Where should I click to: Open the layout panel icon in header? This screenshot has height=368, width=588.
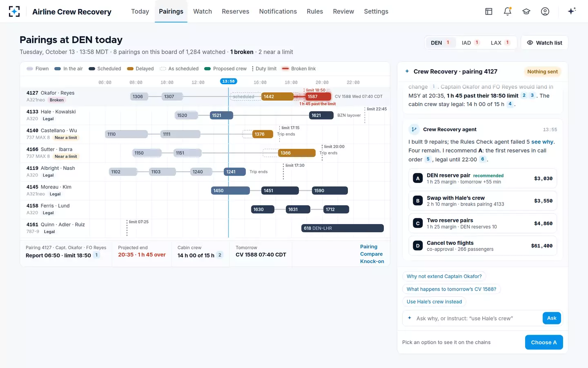tap(489, 11)
